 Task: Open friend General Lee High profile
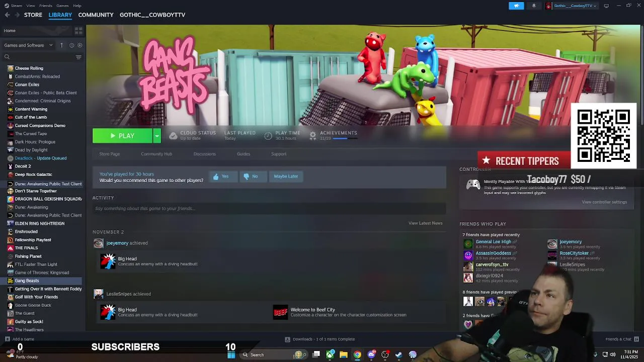pyautogui.click(x=493, y=242)
